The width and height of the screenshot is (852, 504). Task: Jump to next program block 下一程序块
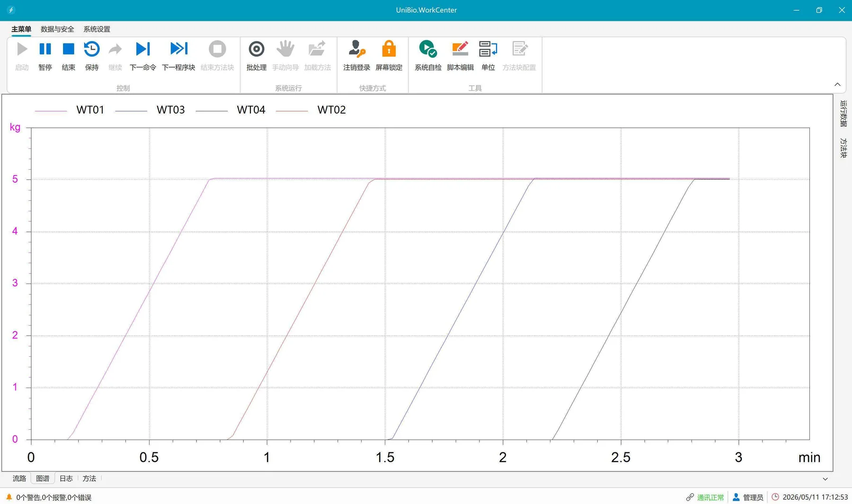click(178, 56)
